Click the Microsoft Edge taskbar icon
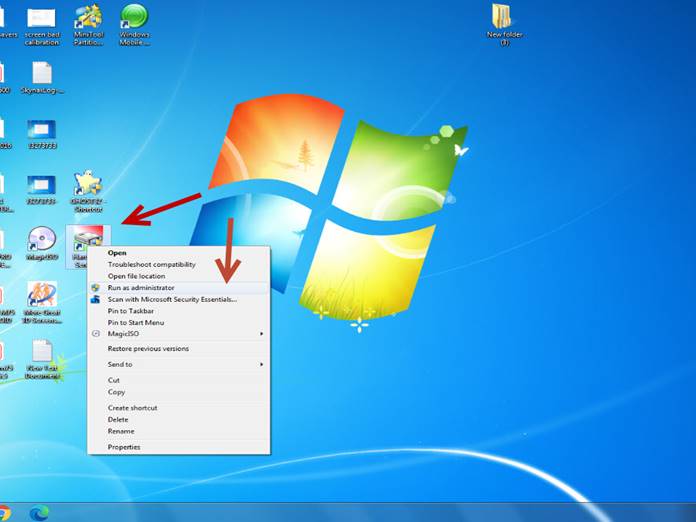The width and height of the screenshot is (696, 522). (39, 512)
